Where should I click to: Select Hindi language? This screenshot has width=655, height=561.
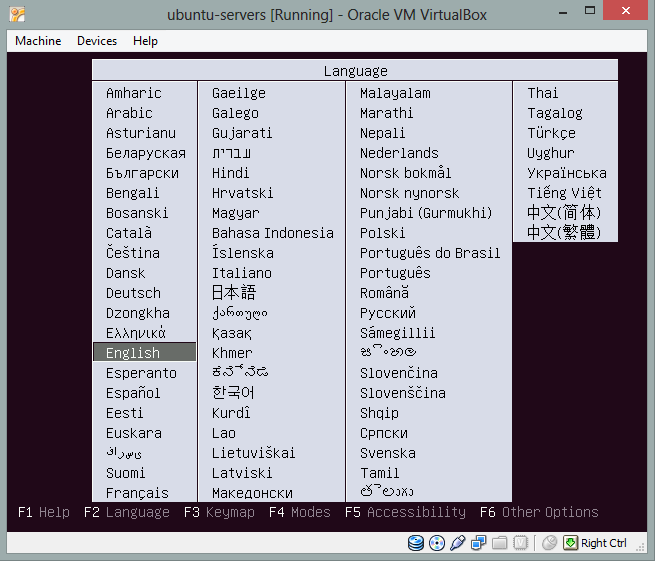tap(230, 173)
